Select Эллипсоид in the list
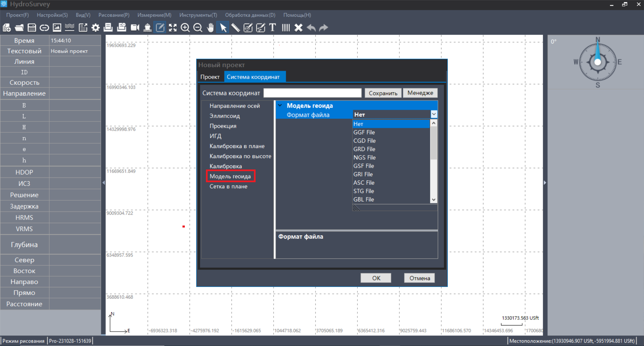This screenshot has height=346, width=644. tap(225, 116)
